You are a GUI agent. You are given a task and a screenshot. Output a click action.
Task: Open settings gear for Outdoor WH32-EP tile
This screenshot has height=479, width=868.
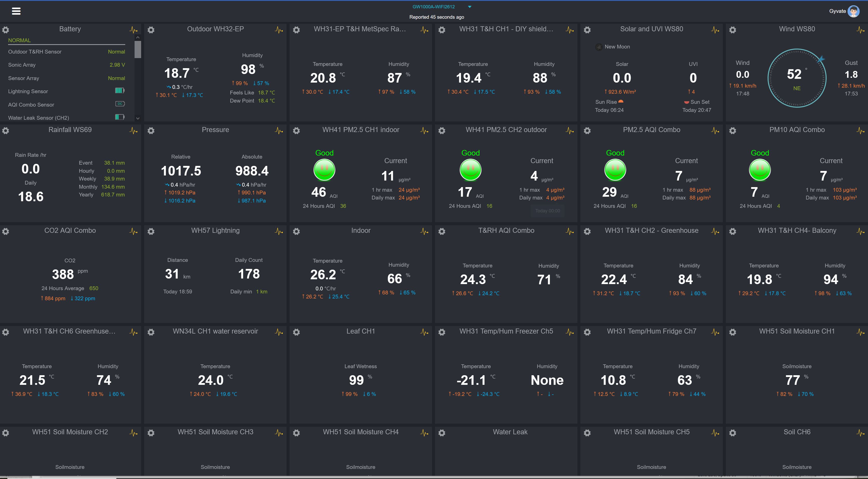(x=151, y=30)
